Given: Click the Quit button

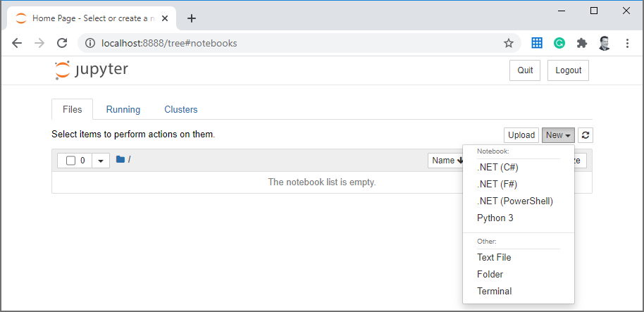Looking at the screenshot, I should pos(525,70).
